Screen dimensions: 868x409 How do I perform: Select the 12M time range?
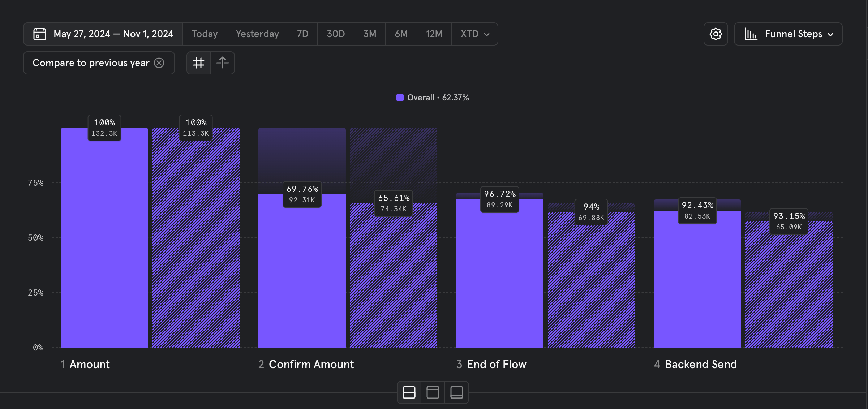pos(434,34)
